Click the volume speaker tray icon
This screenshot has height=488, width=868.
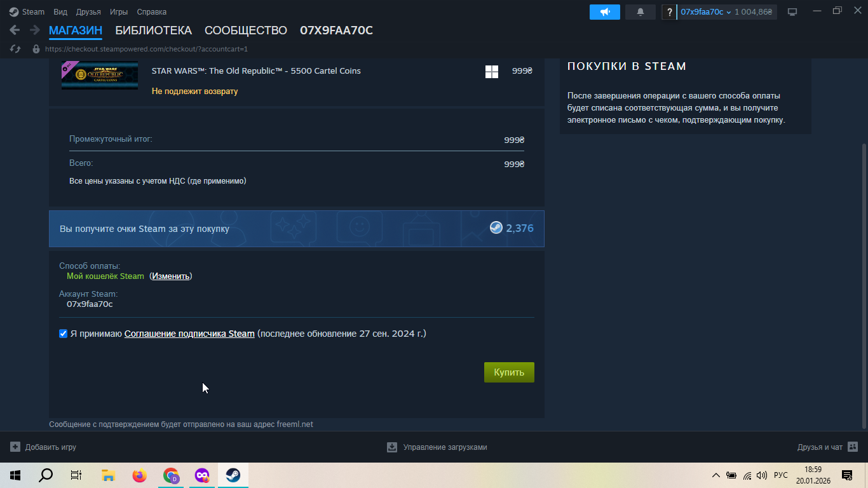[x=762, y=475]
